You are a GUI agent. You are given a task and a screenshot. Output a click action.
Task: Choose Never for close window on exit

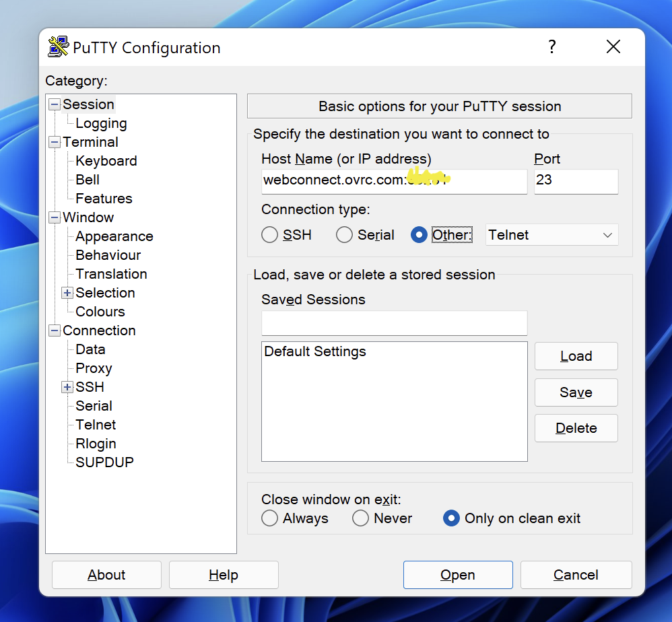[360, 518]
